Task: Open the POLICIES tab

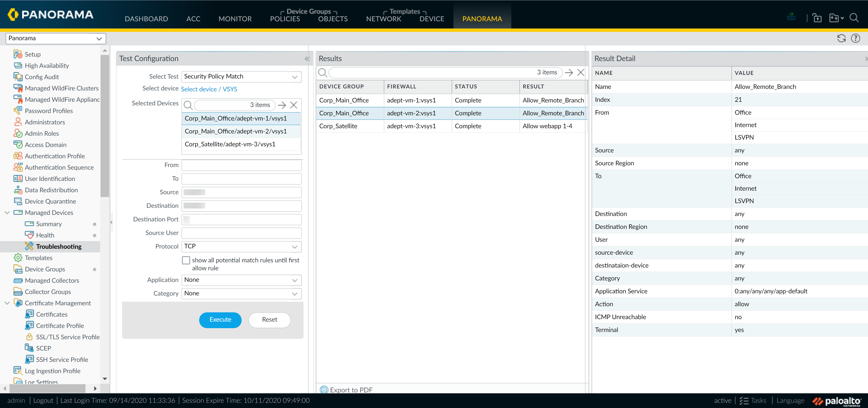Action: coord(285,19)
